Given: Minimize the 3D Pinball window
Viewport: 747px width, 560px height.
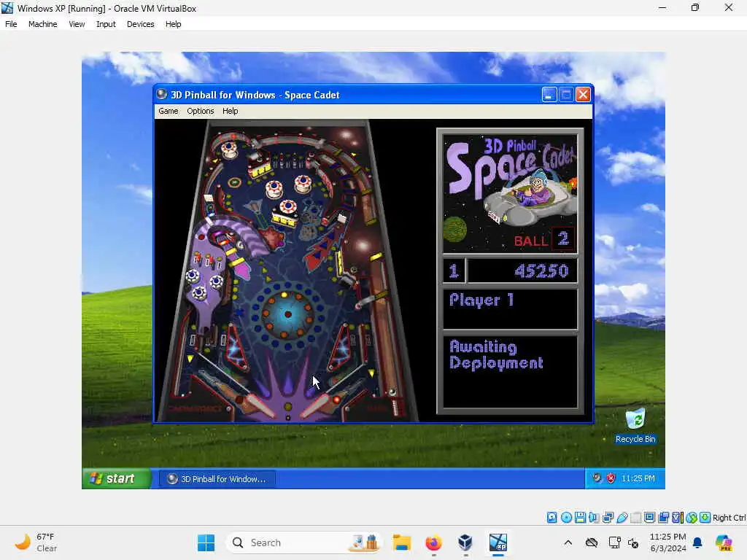Looking at the screenshot, I should 549,94.
